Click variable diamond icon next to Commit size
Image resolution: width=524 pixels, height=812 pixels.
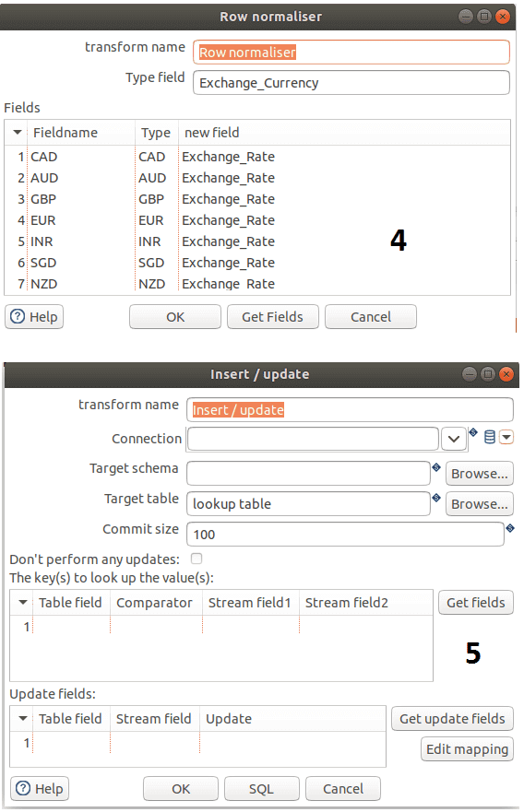tap(510, 528)
